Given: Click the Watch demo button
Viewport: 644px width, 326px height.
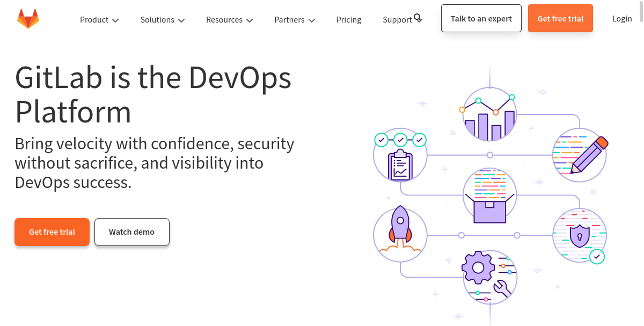Looking at the screenshot, I should point(132,232).
